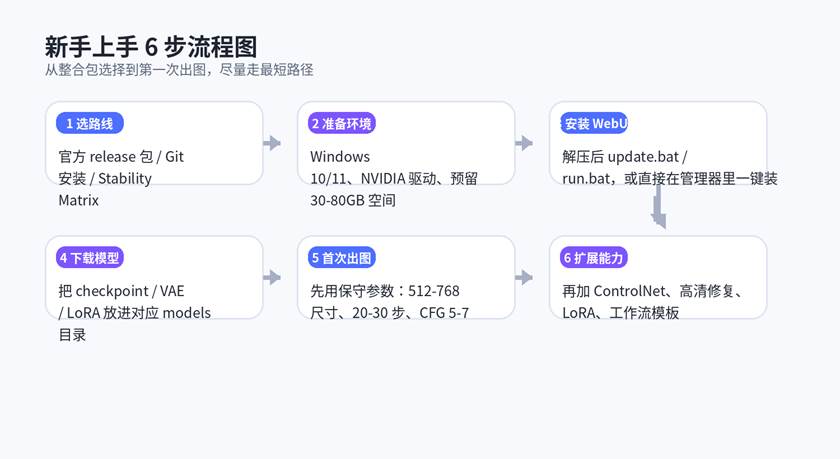Select the "1 选路线" step badge
Viewport: 840px width, 459px height.
point(90,124)
